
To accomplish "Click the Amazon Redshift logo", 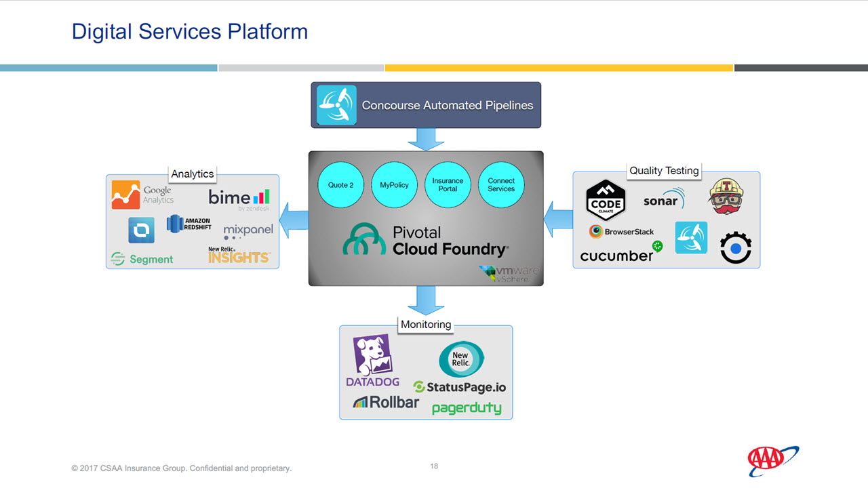I will [x=189, y=224].
